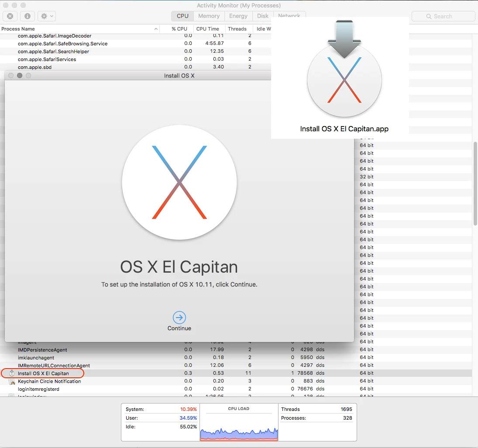Click the Continue label in installer

(x=179, y=328)
